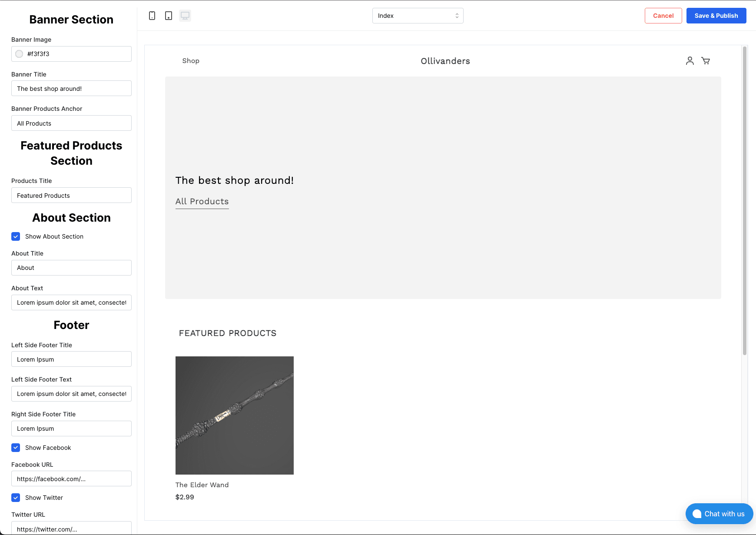756x535 pixels.
Task: Toggle the Show Twitter checkbox
Action: (x=16, y=498)
